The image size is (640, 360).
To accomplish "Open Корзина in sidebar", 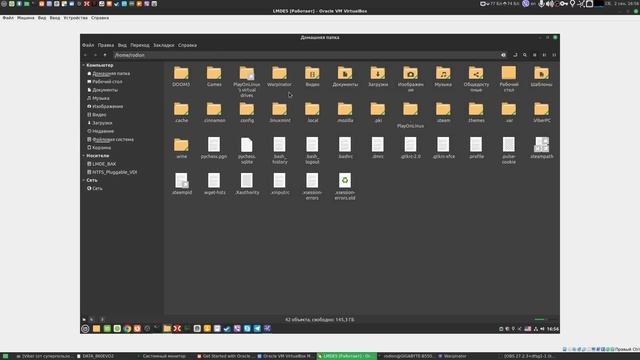I will tap(99, 148).
